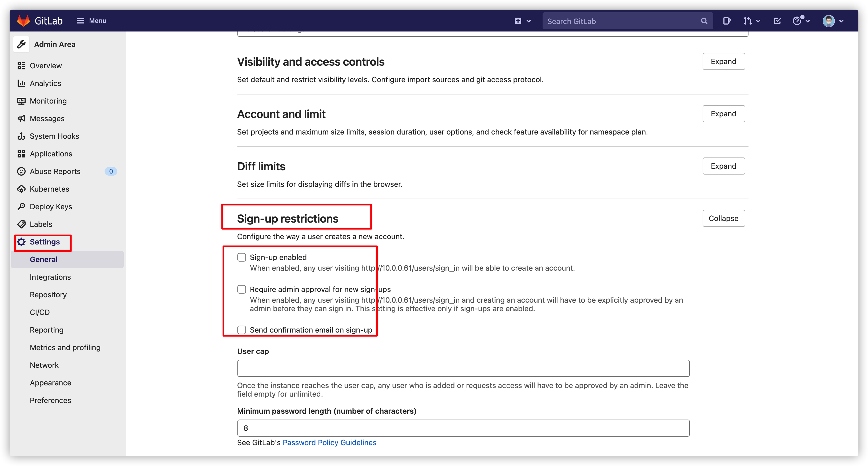Open the user avatar dropdown
This screenshot has height=466, width=868.
830,21
